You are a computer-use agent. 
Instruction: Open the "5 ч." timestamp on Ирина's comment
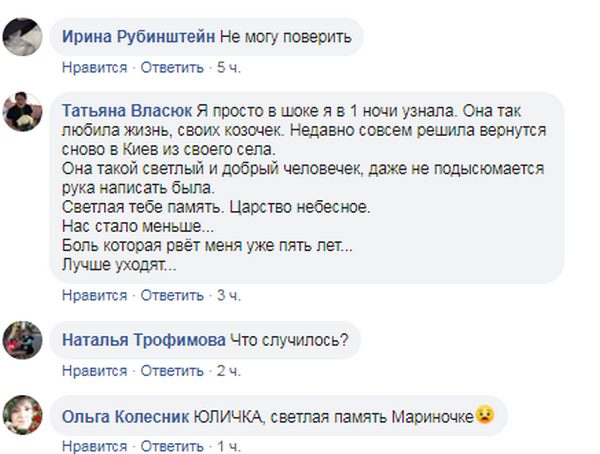point(229,68)
